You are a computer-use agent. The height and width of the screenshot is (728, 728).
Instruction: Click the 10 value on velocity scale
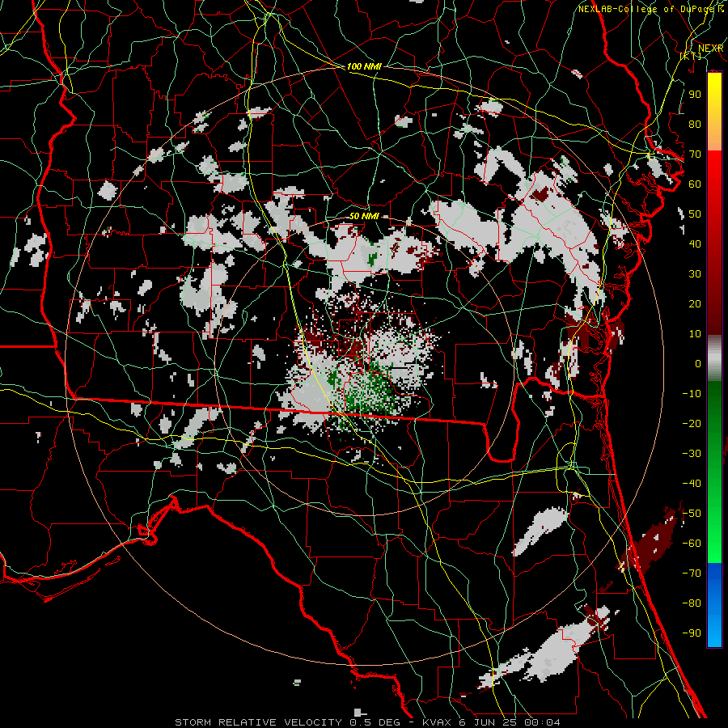[x=695, y=334]
